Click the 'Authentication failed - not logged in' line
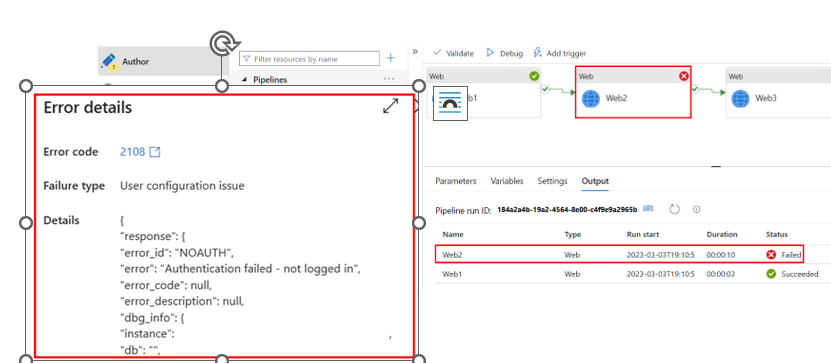831x363 pixels. click(x=241, y=268)
